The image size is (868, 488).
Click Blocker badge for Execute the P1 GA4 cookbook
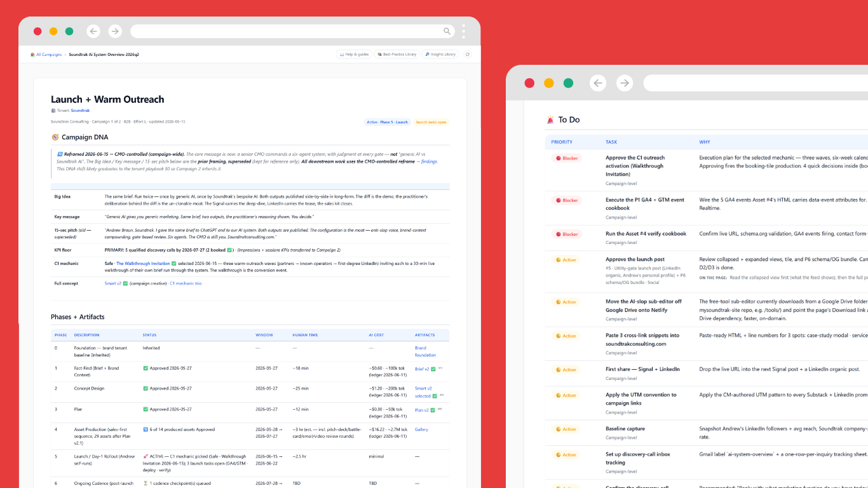(x=567, y=200)
